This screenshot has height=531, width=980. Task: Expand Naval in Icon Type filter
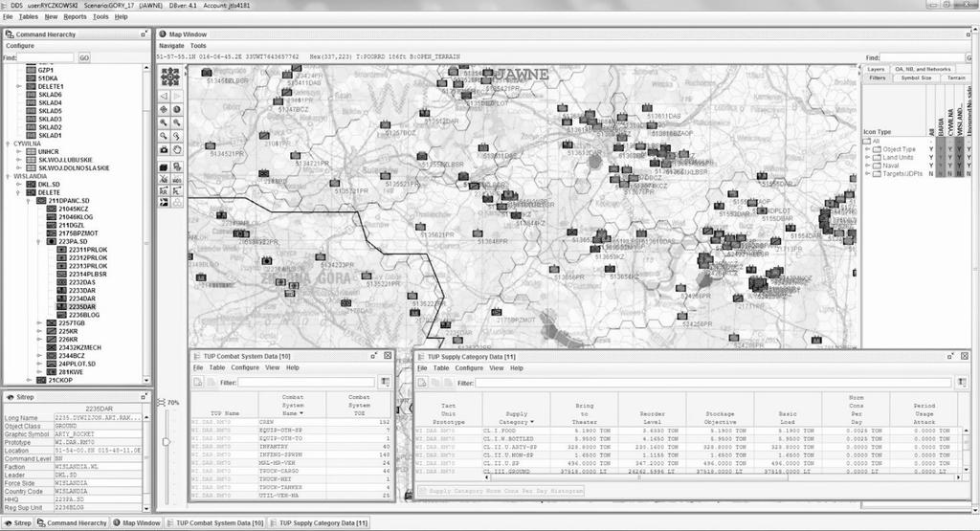pyautogui.click(x=867, y=166)
